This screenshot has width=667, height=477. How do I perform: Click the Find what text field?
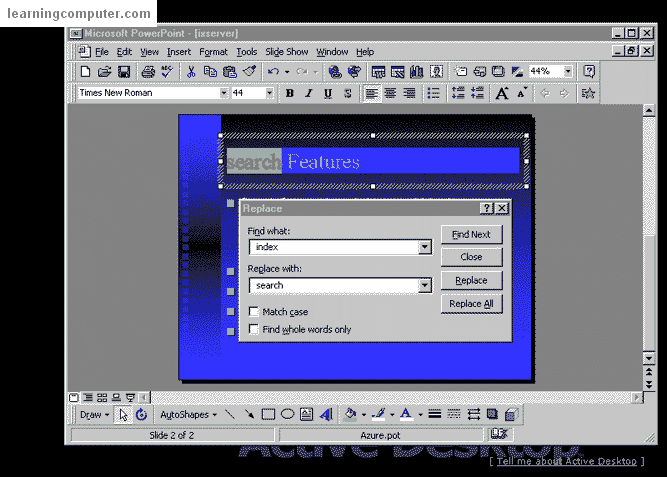click(x=334, y=247)
